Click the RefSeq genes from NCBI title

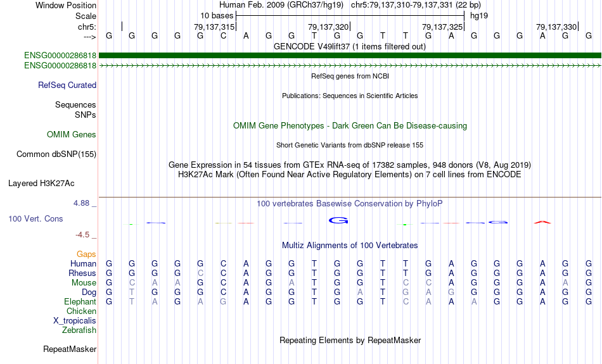tap(350, 76)
